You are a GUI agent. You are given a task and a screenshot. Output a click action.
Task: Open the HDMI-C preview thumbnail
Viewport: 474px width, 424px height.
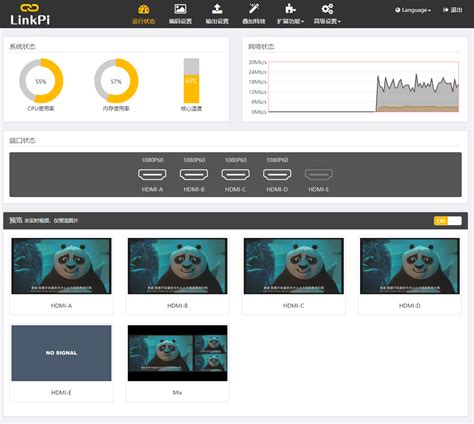click(294, 266)
